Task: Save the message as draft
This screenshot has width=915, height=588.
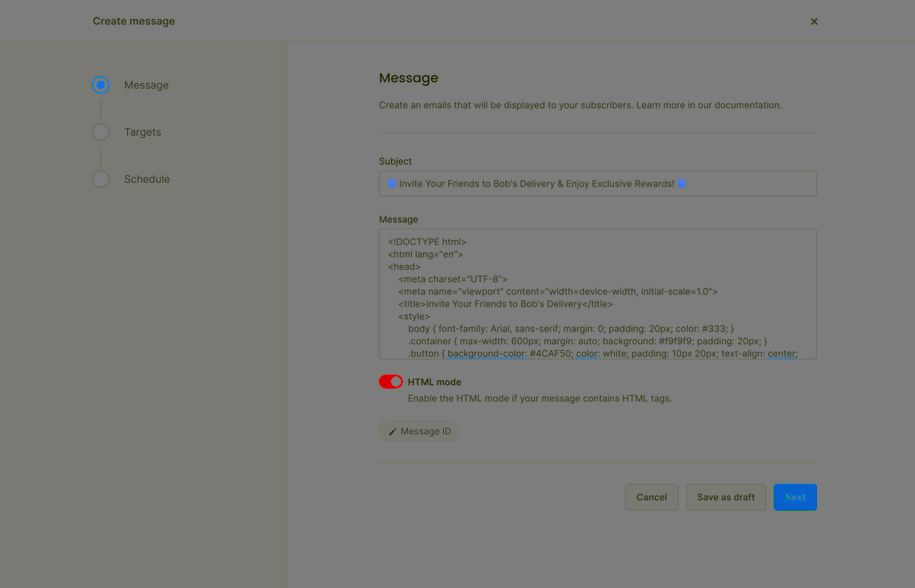Action: point(726,497)
